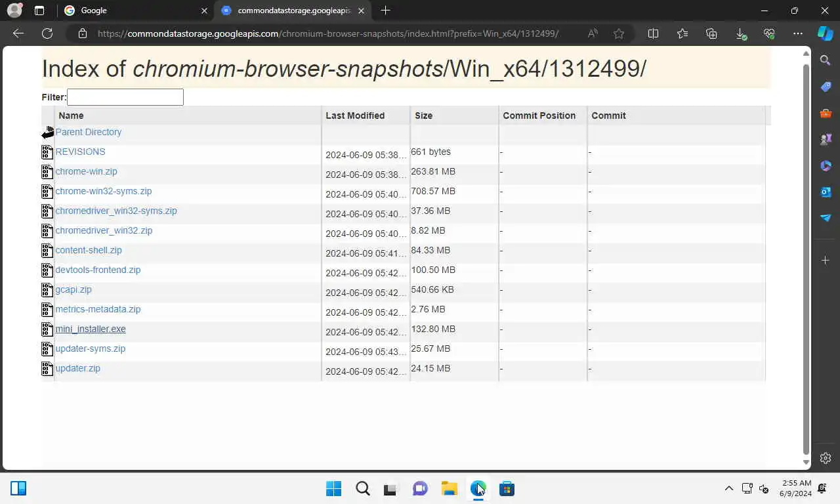Download mini_installer.exe

91,329
